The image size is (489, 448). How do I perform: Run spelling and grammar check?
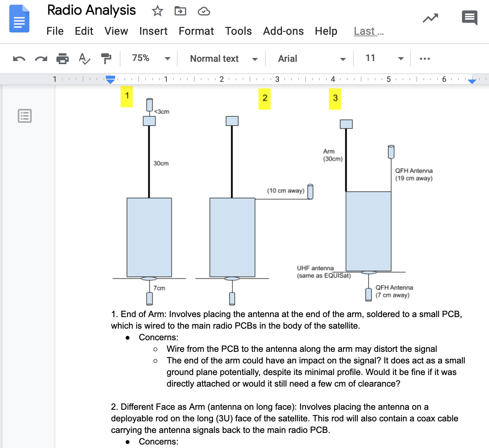click(x=84, y=59)
